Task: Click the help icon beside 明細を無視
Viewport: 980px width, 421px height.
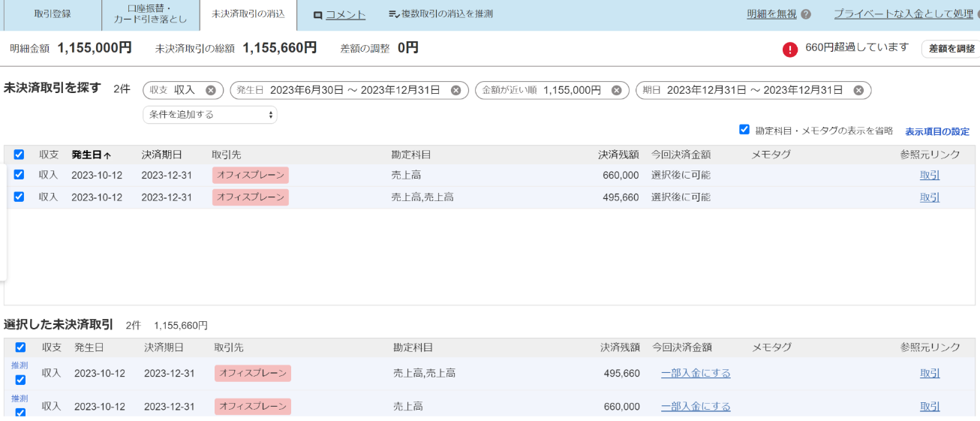Action: pyautogui.click(x=806, y=14)
